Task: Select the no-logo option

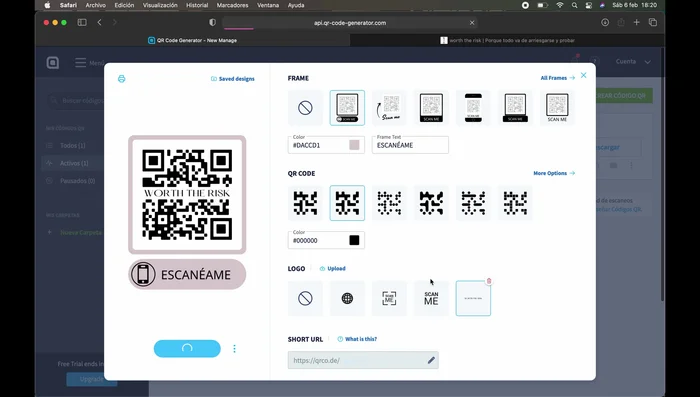Action: [x=305, y=298]
